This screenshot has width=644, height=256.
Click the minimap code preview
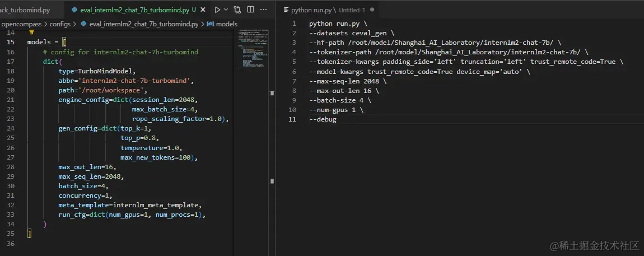254,49
